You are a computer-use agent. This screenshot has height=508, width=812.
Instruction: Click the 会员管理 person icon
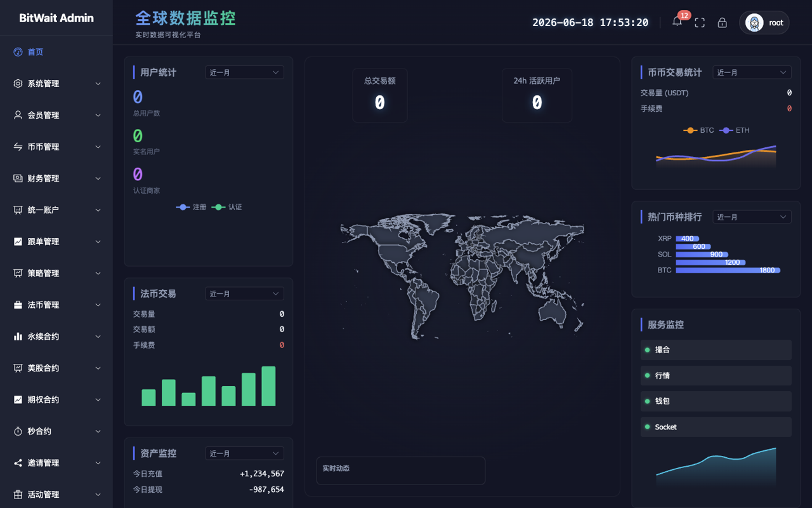pos(18,115)
